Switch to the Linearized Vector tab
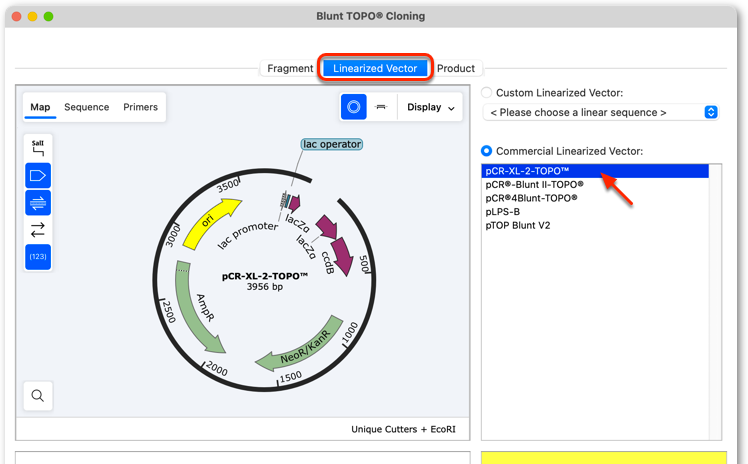The height and width of the screenshot is (464, 748). tap(375, 68)
